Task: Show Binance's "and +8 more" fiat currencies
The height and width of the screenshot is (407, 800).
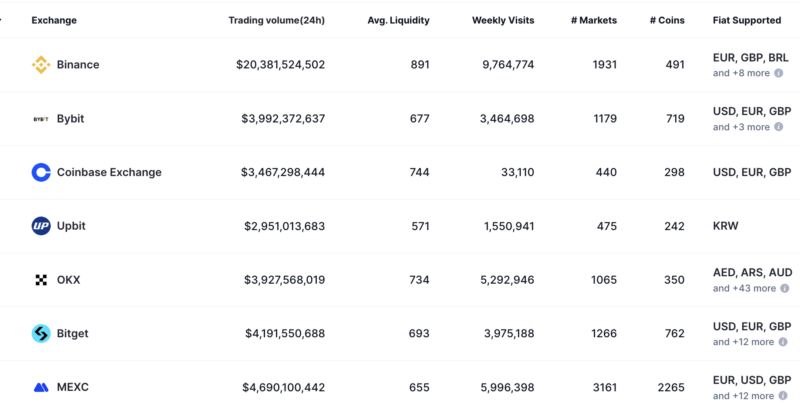Action: click(741, 74)
